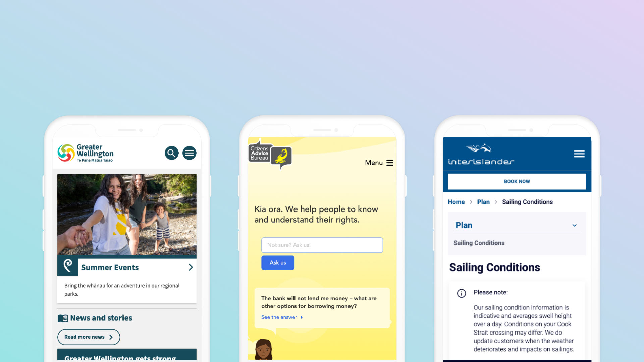Click the Plan breadcrumb link on Interislander
The image size is (644, 362).
[x=483, y=202]
